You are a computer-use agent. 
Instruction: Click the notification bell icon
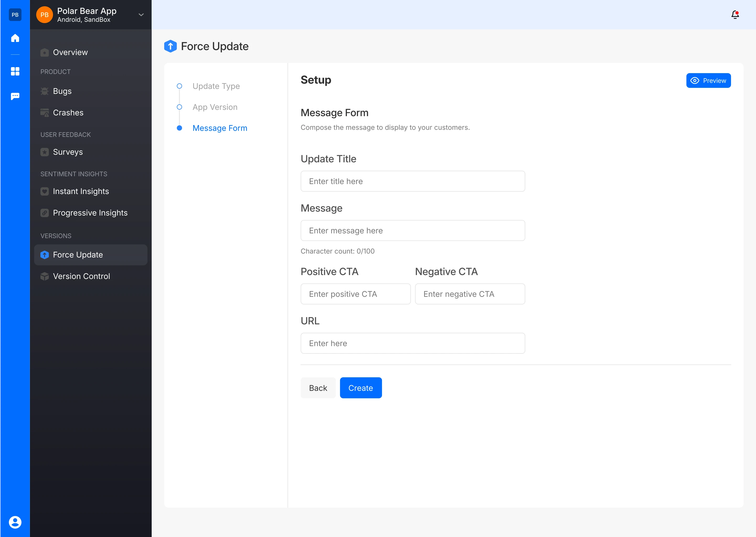pos(735,14)
